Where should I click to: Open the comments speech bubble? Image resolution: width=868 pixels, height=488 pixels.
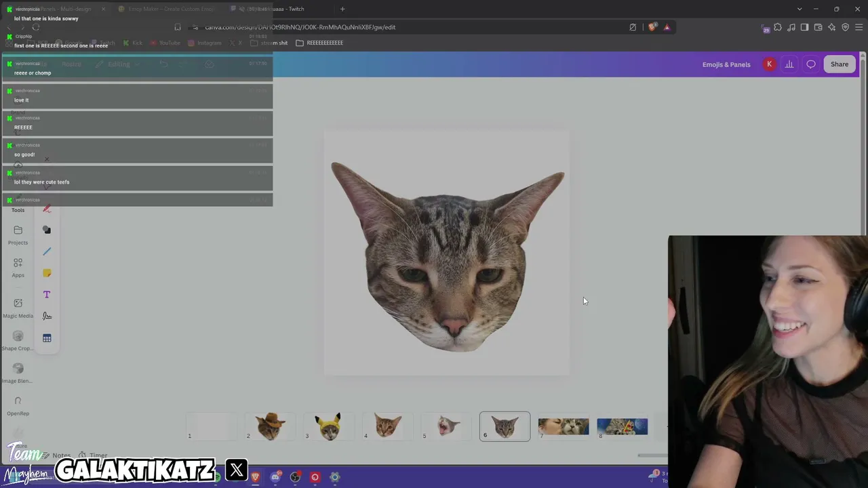pyautogui.click(x=811, y=64)
